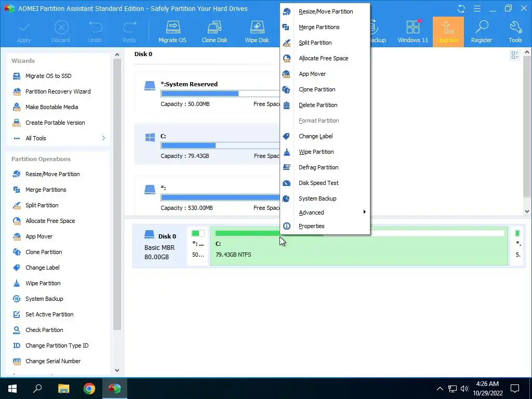Open the Register toolbar item
Viewport: 532px width, 399px height.
click(x=482, y=32)
